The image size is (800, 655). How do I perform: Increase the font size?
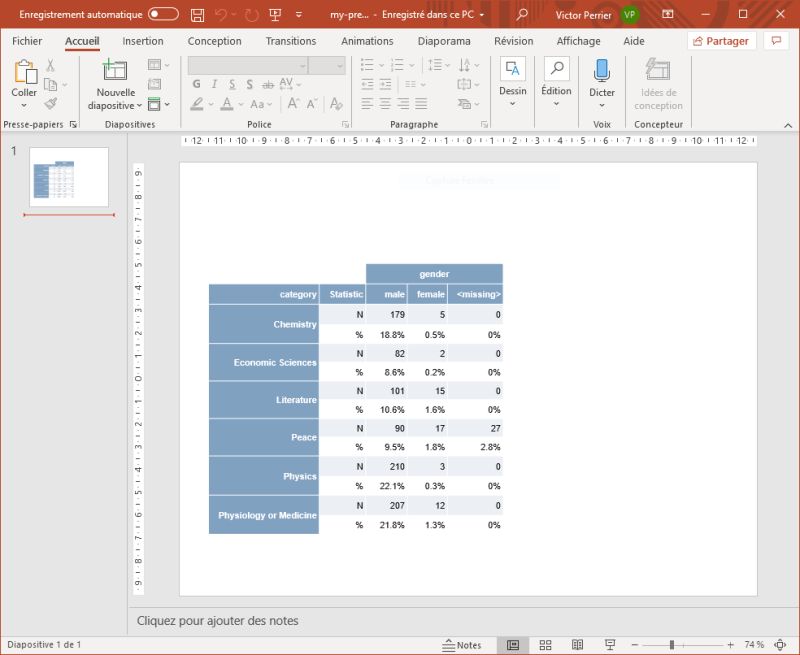pyautogui.click(x=293, y=104)
